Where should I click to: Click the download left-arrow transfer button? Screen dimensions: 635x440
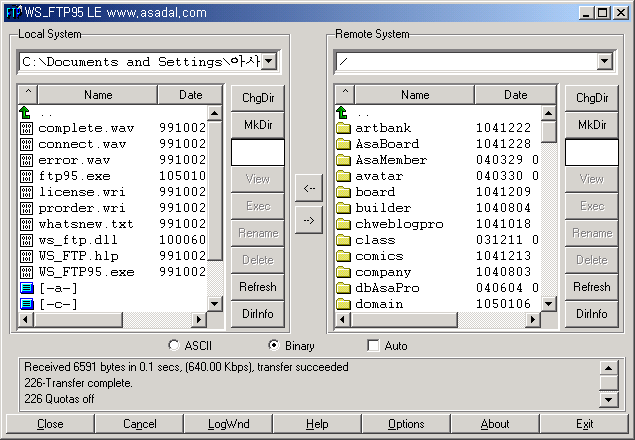coord(309,187)
